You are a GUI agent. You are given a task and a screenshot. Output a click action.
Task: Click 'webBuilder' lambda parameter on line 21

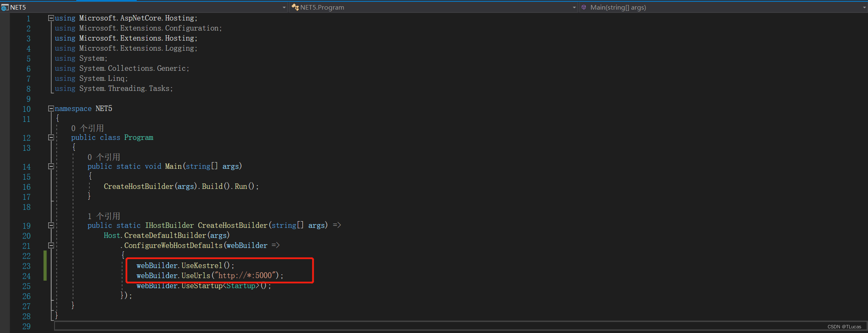(247, 245)
